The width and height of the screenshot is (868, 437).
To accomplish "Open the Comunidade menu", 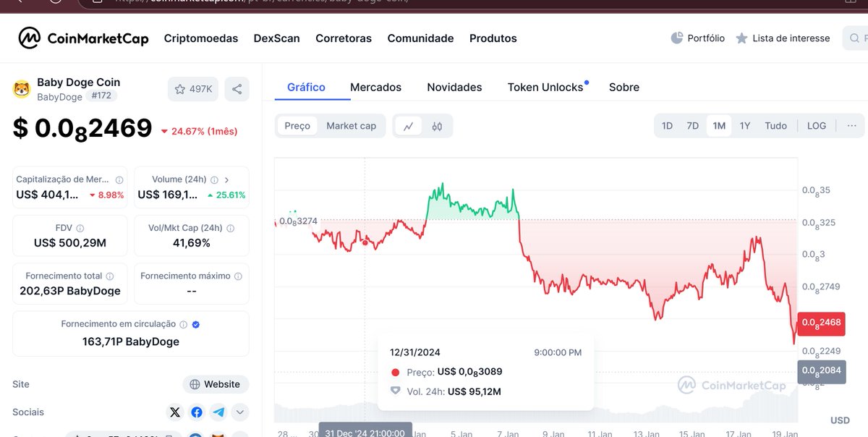I will [420, 38].
